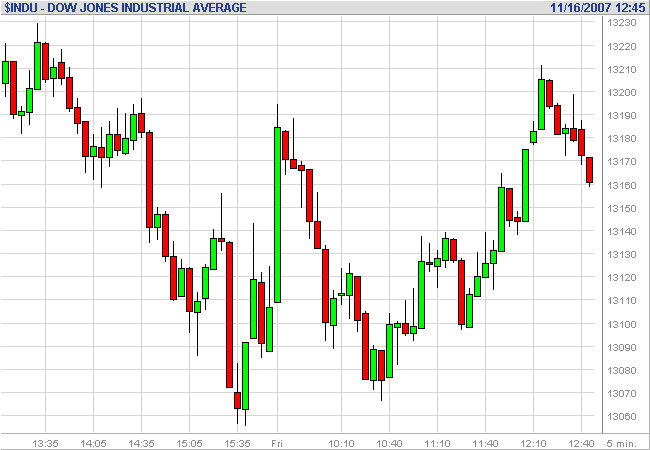Viewport: 650px width, 450px height.
Task: Select the 10:10 time label
Action: [x=342, y=444]
